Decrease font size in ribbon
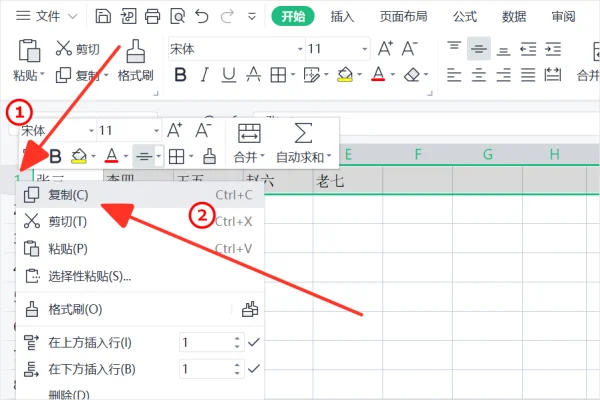This screenshot has width=600, height=400. click(409, 49)
